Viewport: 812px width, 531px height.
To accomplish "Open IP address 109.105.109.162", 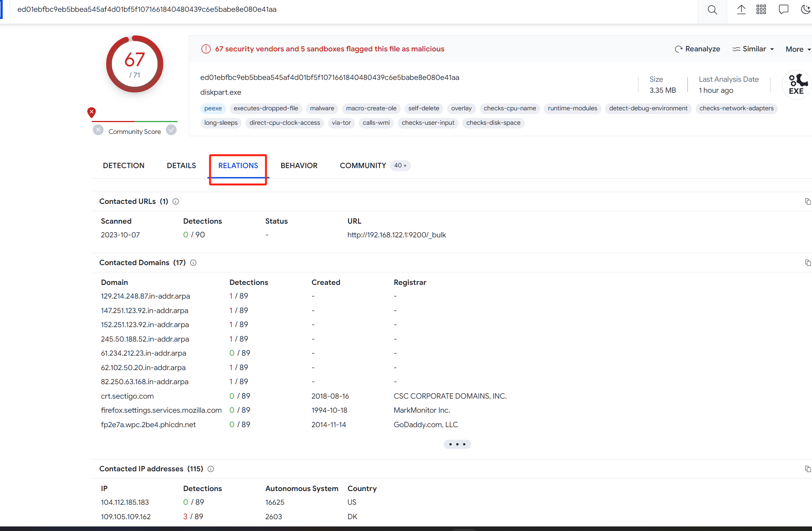I will tap(126, 517).
